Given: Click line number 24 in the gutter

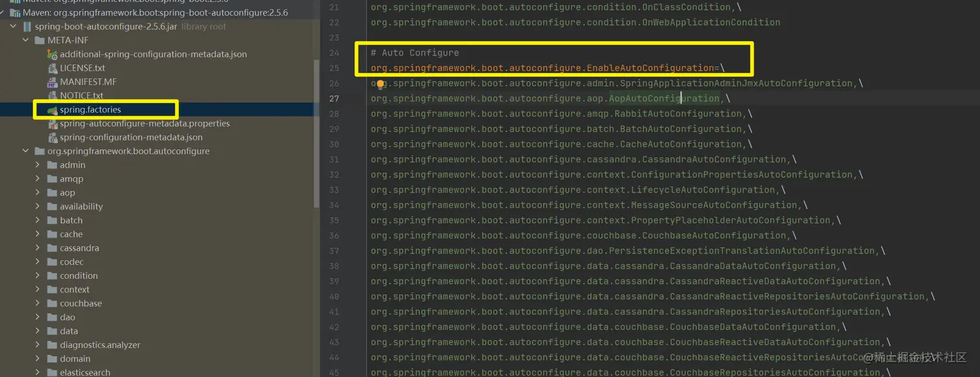Looking at the screenshot, I should [334, 52].
